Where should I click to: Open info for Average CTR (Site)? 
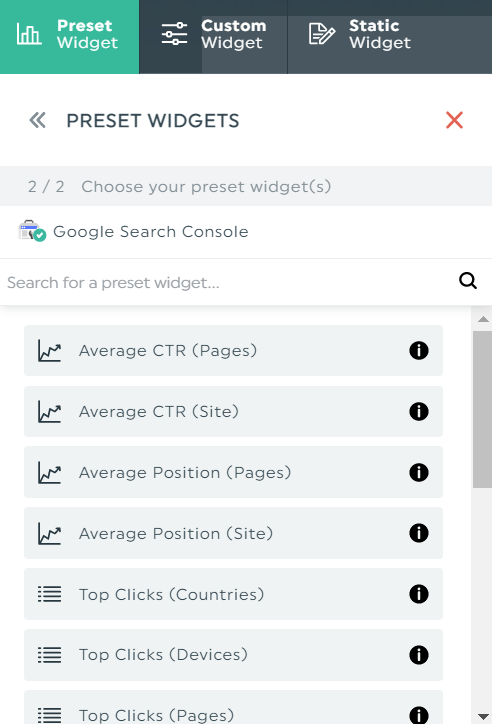click(419, 411)
